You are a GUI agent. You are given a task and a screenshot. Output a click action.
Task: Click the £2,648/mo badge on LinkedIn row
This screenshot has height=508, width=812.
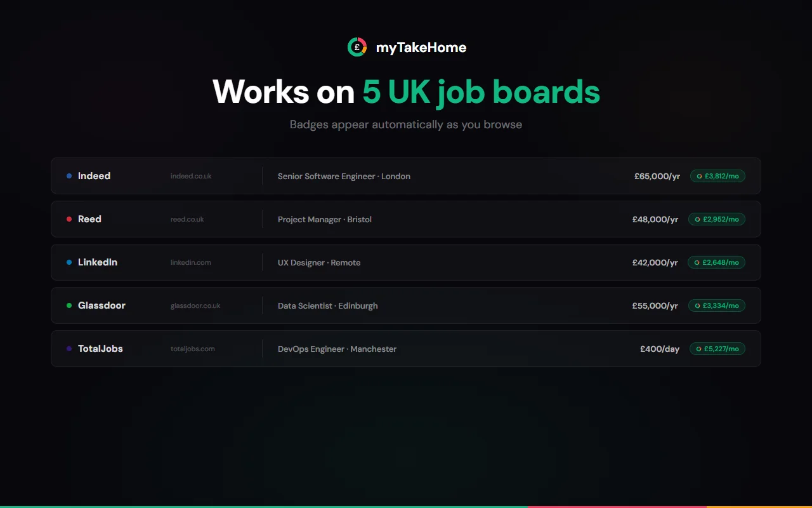[716, 262]
